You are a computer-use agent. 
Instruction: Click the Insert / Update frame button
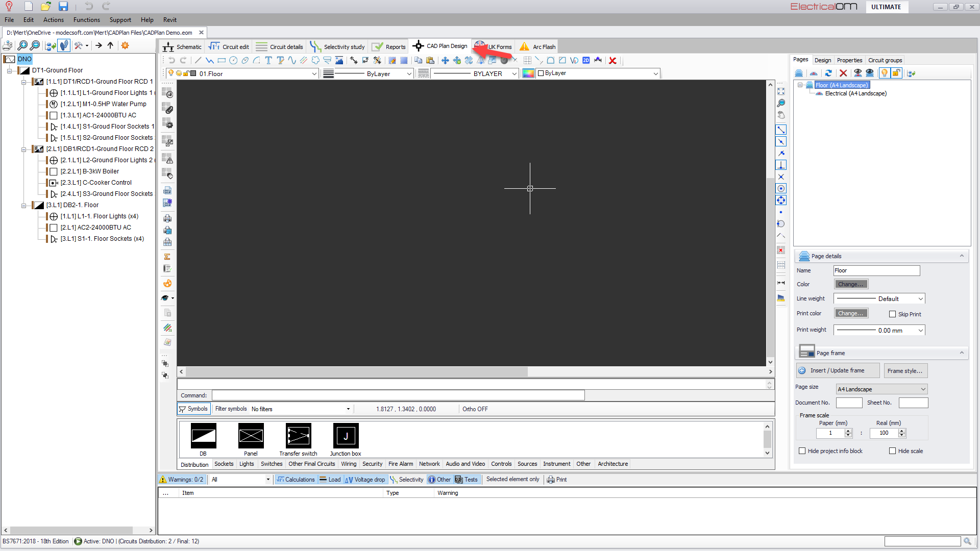coord(838,371)
